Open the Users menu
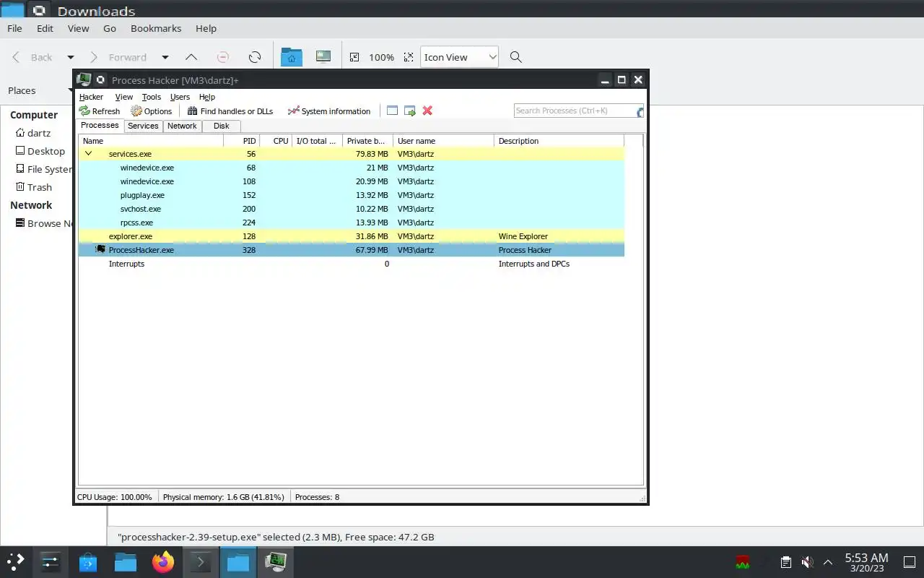Image resolution: width=924 pixels, height=578 pixels. [180, 97]
